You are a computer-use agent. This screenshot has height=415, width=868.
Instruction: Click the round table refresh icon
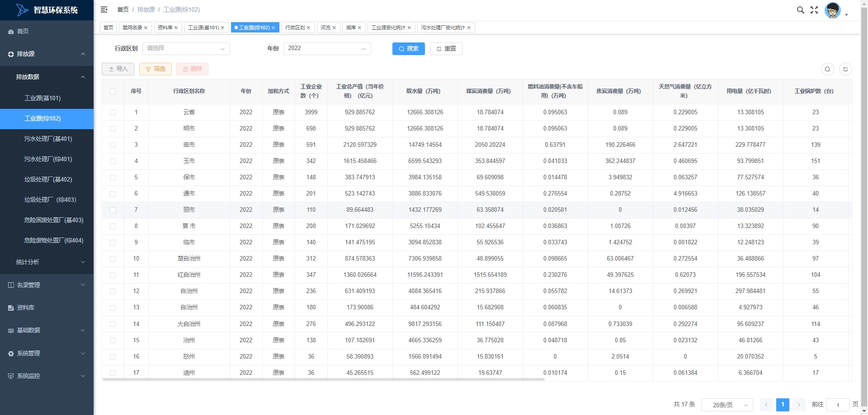coord(845,69)
